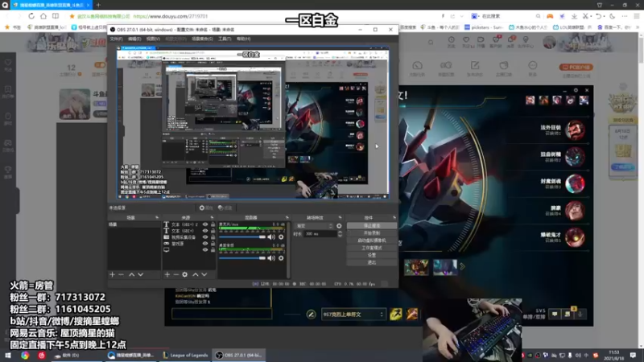Open the OBS File (F) menu
The width and height of the screenshot is (644, 362).
pyautogui.click(x=116, y=39)
